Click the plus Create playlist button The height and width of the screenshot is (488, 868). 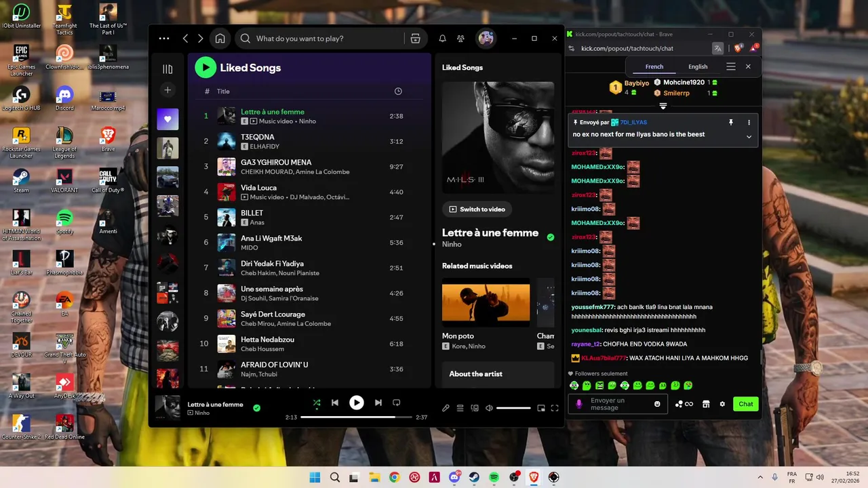coord(167,90)
